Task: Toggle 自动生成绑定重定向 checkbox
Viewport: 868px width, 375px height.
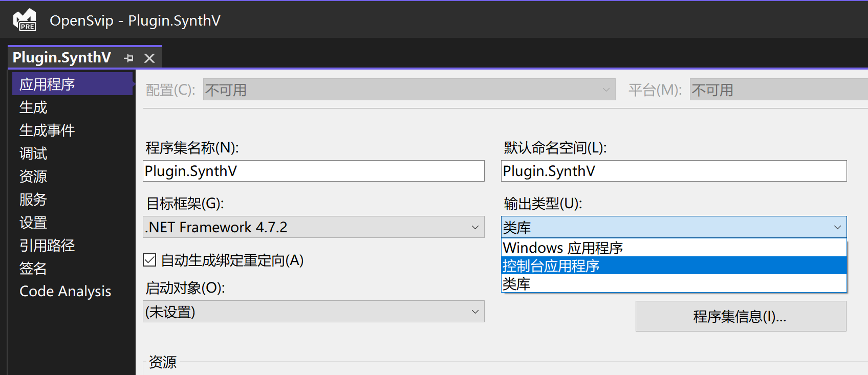Action: [149, 260]
